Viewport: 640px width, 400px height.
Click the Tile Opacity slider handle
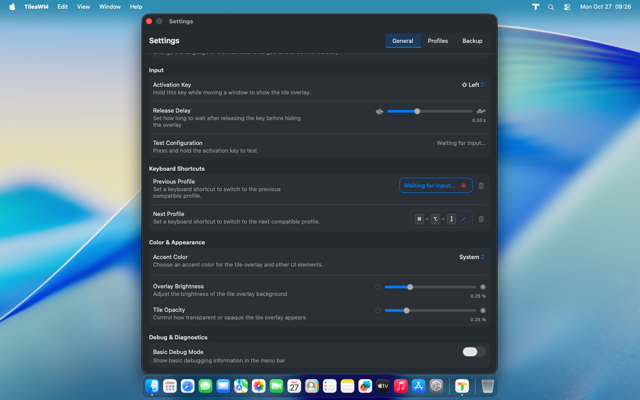[406, 311]
